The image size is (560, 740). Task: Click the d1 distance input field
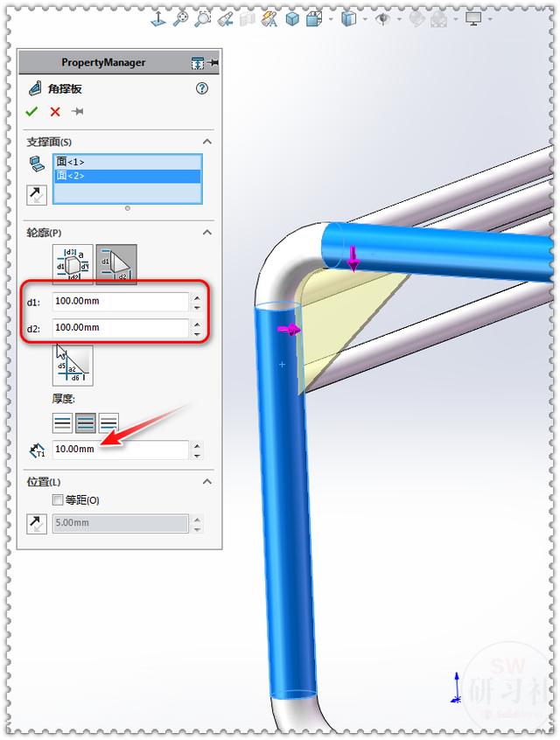pos(121,301)
